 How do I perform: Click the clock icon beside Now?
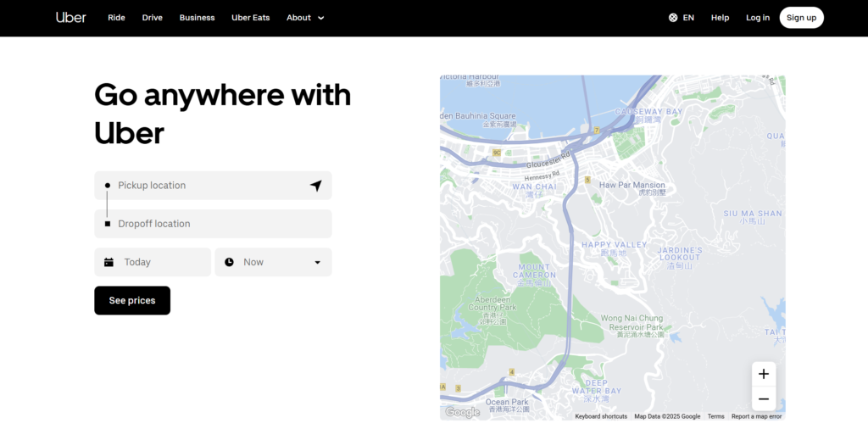[x=229, y=263]
